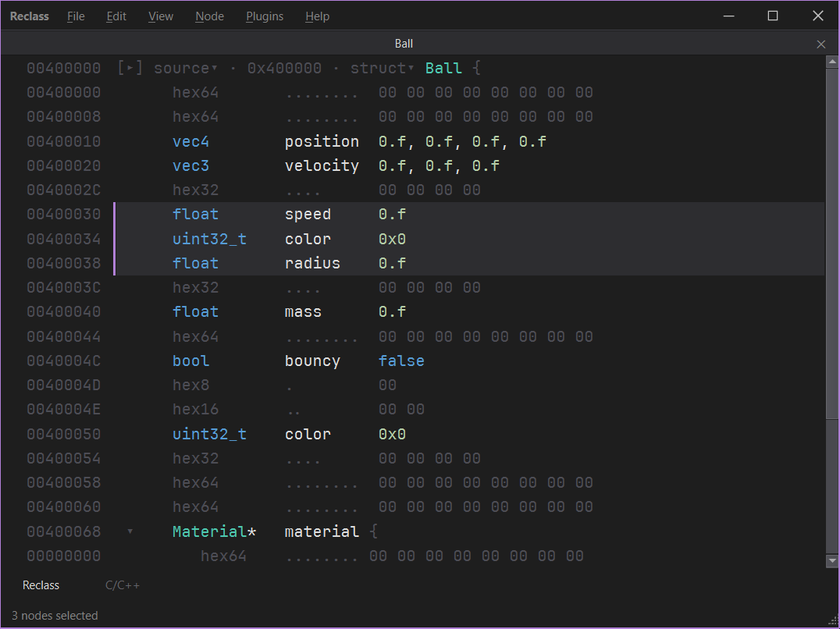
Task: Click the scrollbar up arrow
Action: [832, 62]
